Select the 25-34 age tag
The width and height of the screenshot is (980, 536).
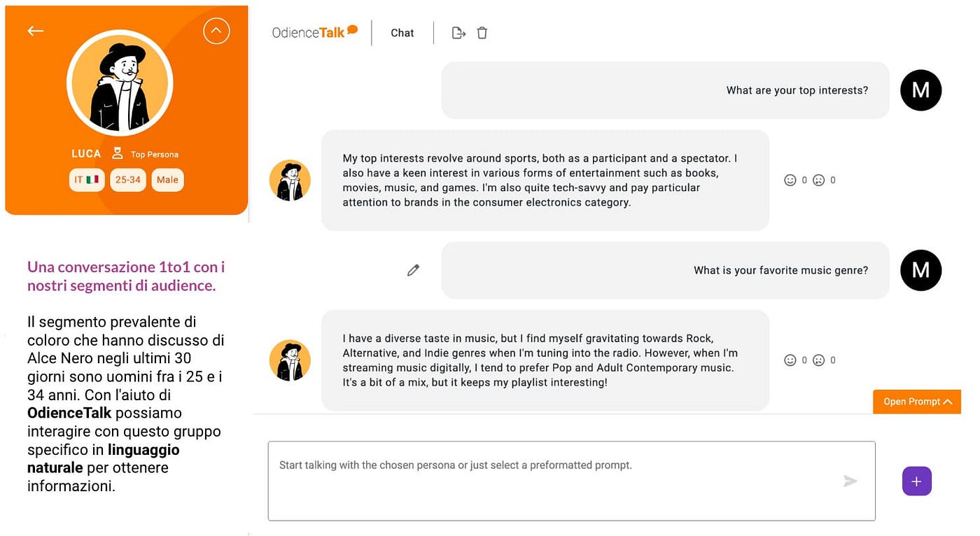pyautogui.click(x=128, y=180)
